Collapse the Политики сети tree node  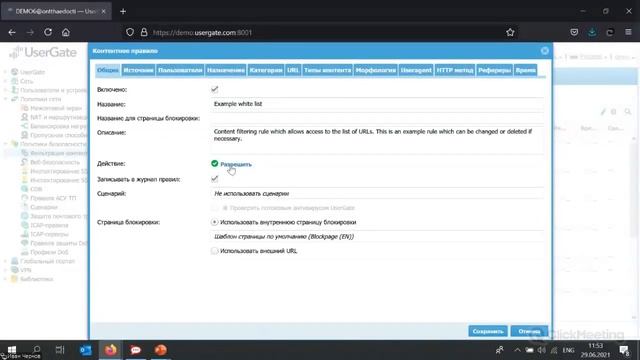click(5, 99)
